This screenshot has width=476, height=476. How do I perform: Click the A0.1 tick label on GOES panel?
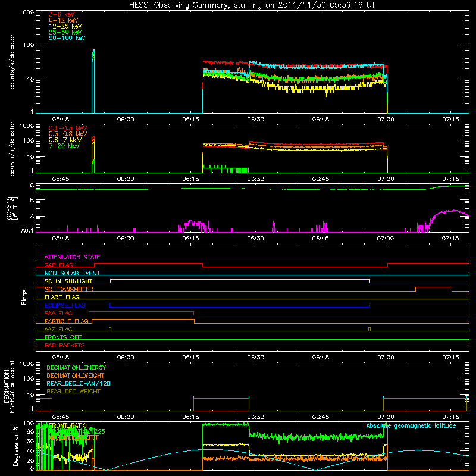pos(27,231)
